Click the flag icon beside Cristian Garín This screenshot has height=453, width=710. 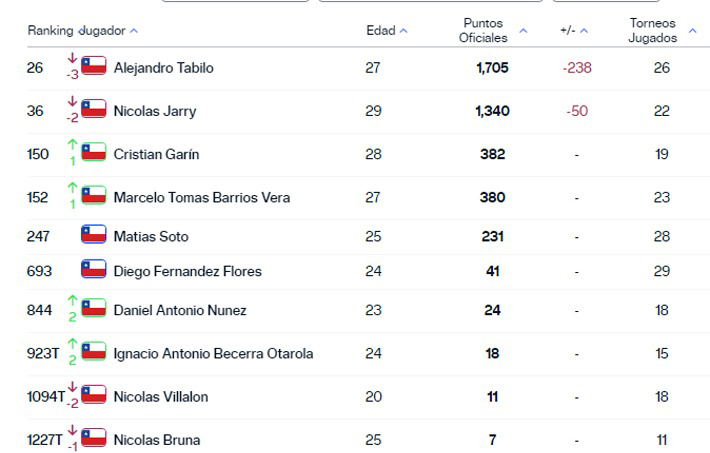coord(94,153)
